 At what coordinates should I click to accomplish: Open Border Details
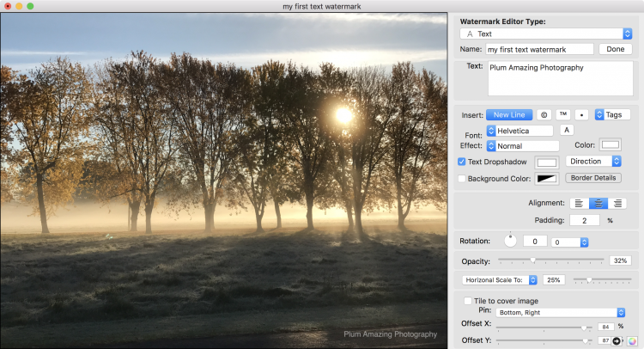tap(593, 178)
